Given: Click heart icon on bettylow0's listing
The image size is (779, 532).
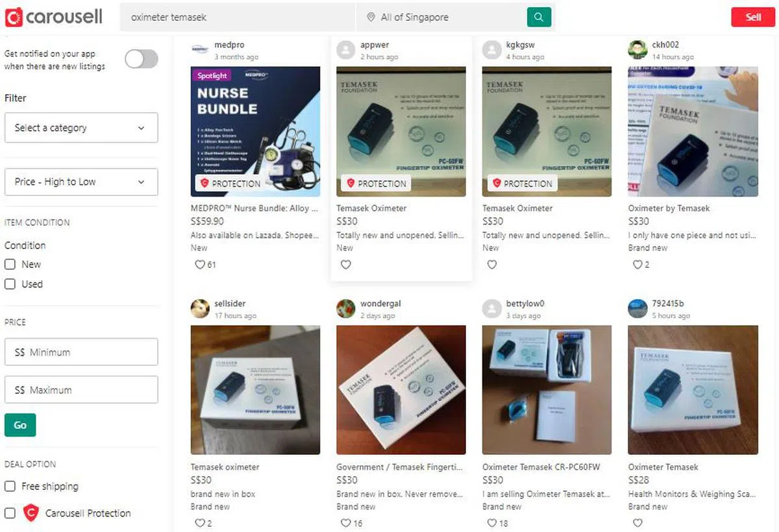Looking at the screenshot, I should pyautogui.click(x=492, y=523).
